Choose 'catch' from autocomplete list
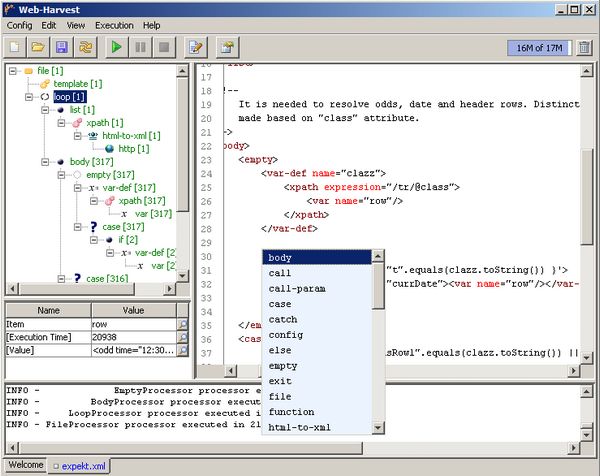This screenshot has height=476, width=600. click(317, 320)
